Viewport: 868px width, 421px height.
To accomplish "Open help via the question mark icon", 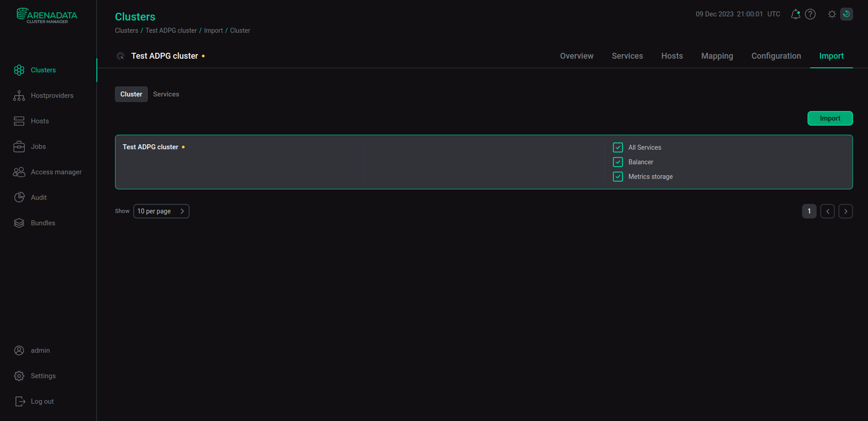I will click(810, 14).
